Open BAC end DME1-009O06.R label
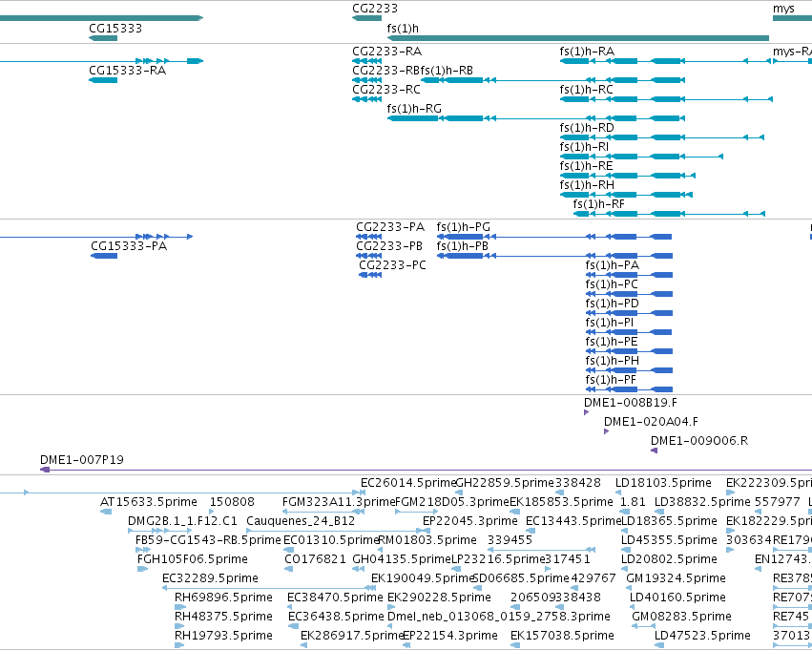Screen dimensions: 812x650 coord(699,441)
